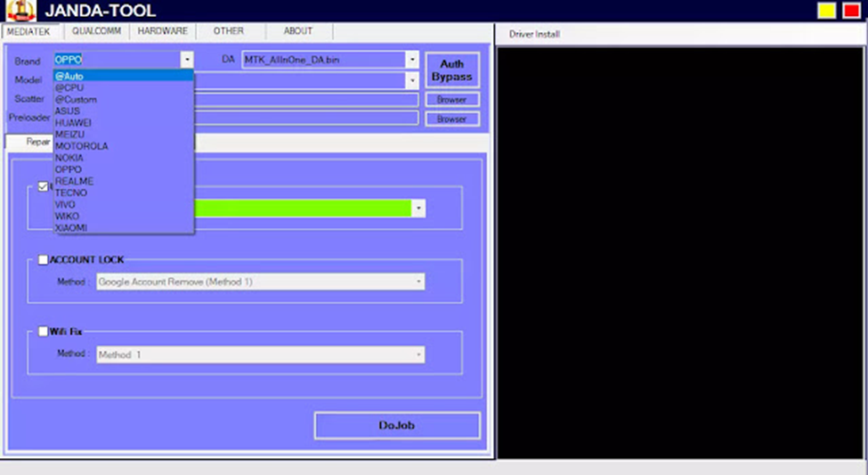
Task: Click the yellow window button
Action: 826,11
